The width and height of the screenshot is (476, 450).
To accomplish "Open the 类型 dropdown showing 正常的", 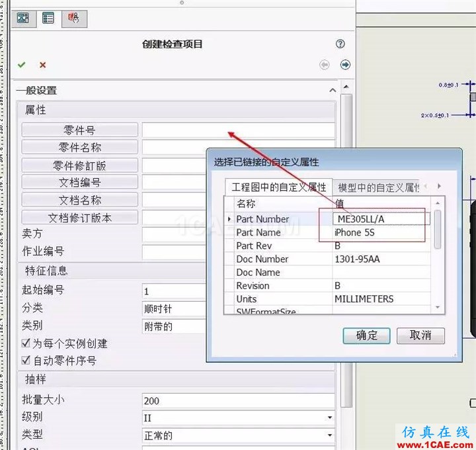I will click(x=238, y=435).
